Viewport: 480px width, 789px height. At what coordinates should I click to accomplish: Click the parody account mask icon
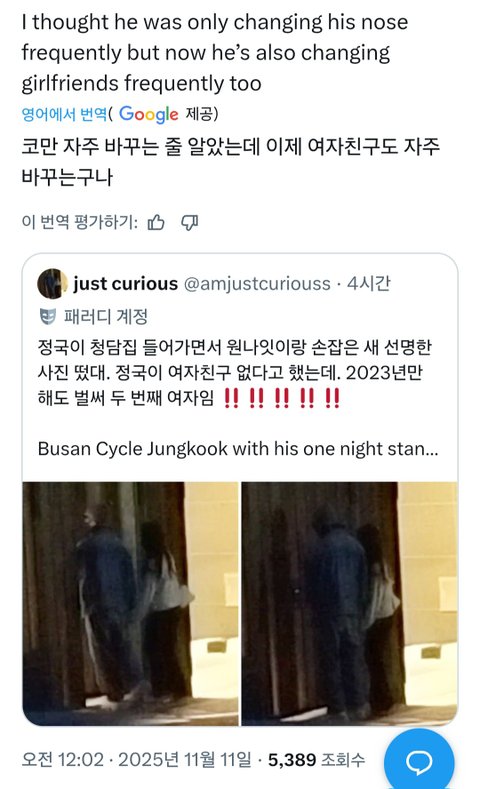point(47,317)
